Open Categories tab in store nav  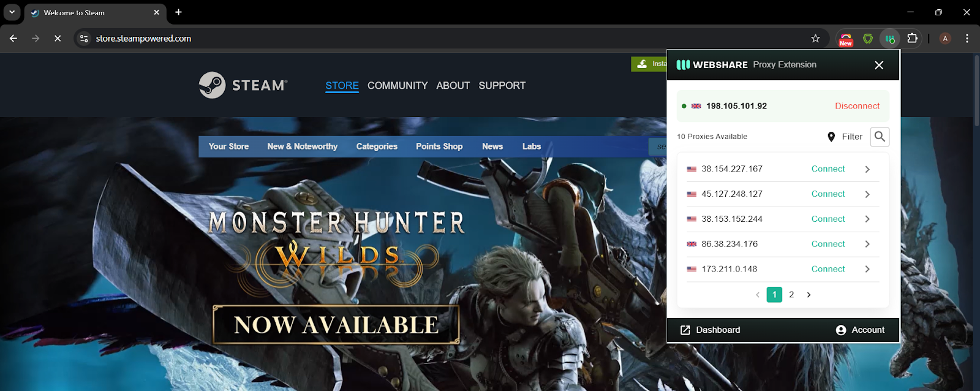pos(377,146)
